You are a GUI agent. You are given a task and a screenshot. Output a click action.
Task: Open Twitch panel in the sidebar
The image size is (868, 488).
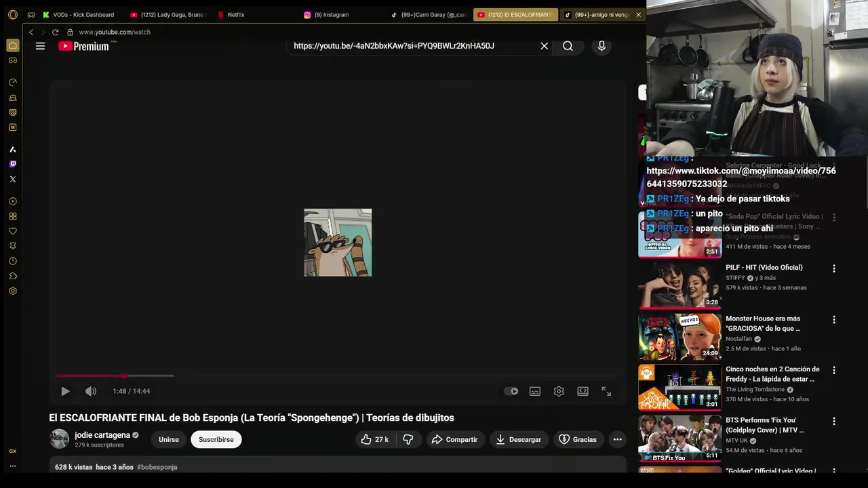[12, 164]
